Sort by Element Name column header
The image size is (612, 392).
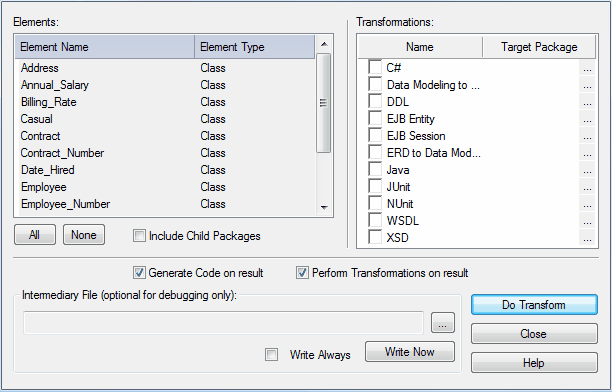tap(105, 47)
